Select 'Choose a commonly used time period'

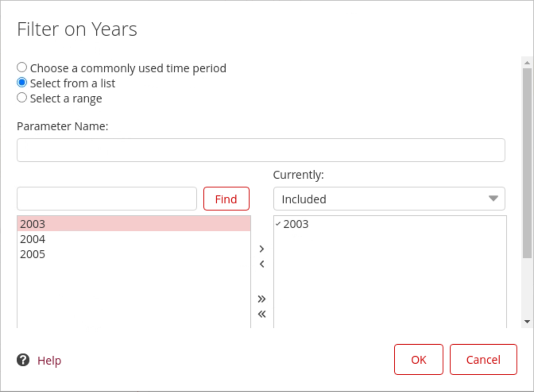pos(22,68)
